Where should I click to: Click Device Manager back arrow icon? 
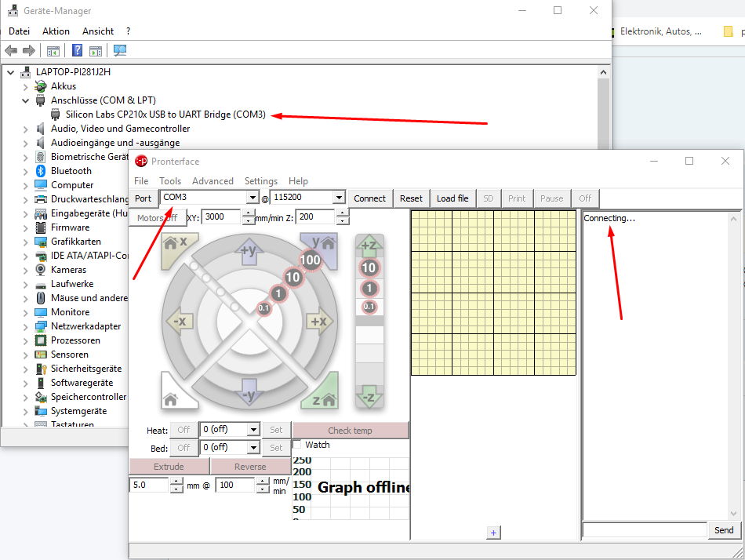pos(11,51)
